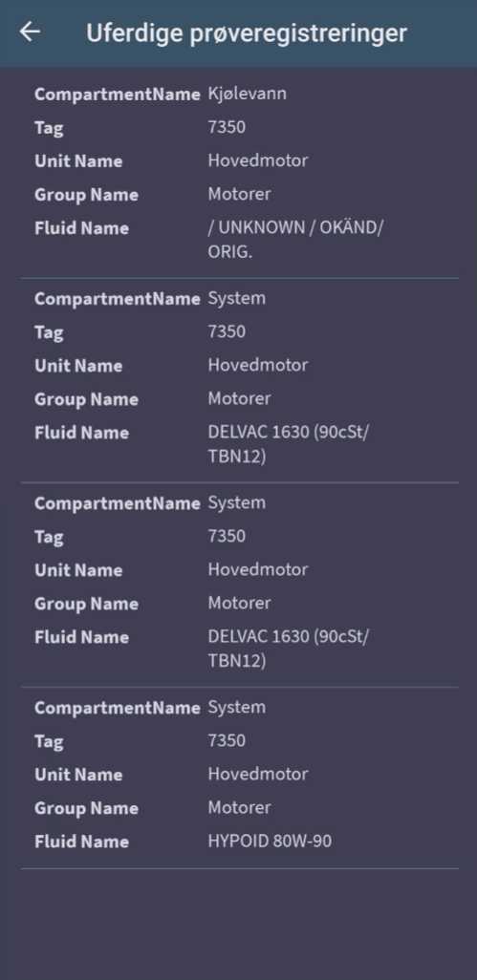Click the Fluid Name label beside HYPOID 80W-90
The height and width of the screenshot is (980, 477).
(82, 842)
